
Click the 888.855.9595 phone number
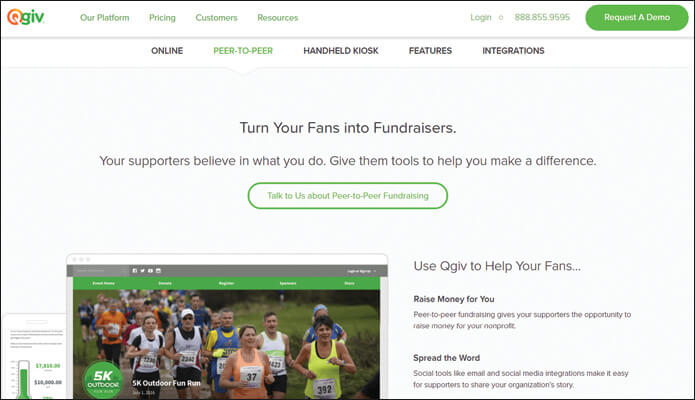coord(542,17)
